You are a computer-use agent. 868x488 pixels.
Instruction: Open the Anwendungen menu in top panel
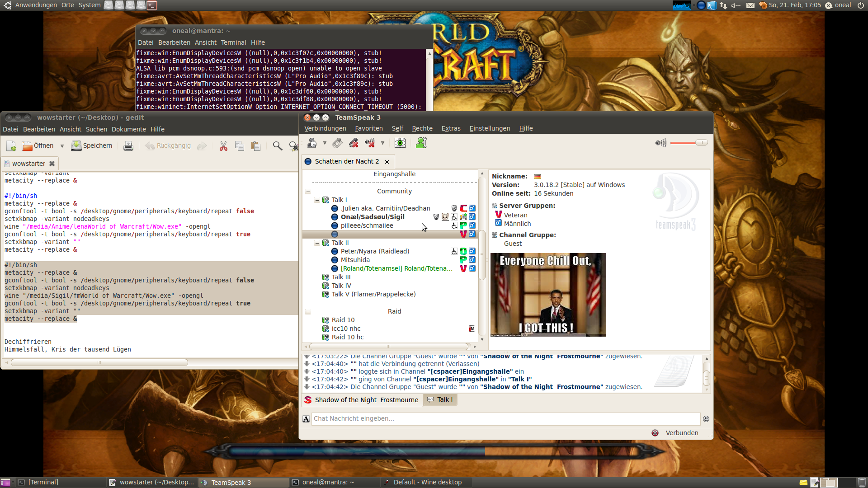(x=36, y=5)
